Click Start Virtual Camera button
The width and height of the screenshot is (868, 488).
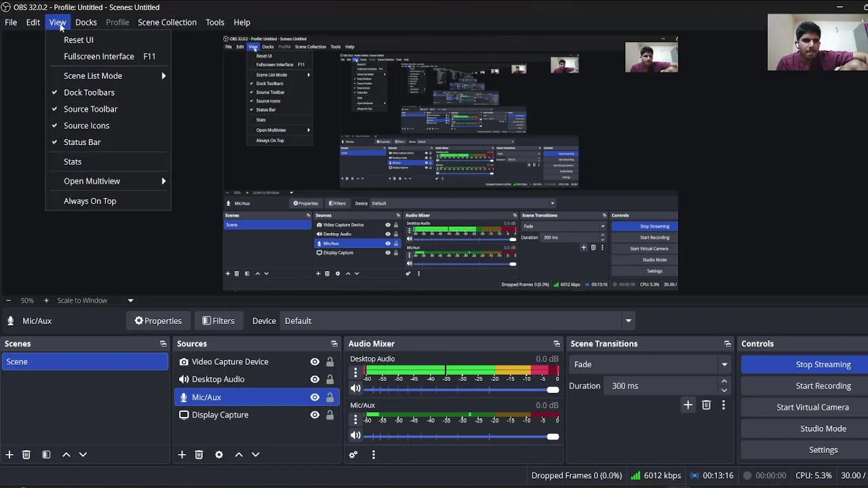click(804, 407)
